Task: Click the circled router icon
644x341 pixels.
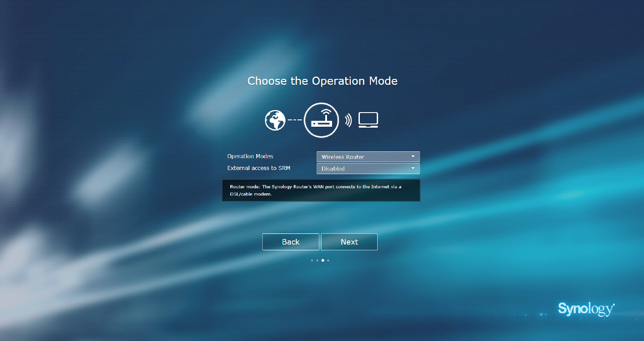Action: click(321, 120)
